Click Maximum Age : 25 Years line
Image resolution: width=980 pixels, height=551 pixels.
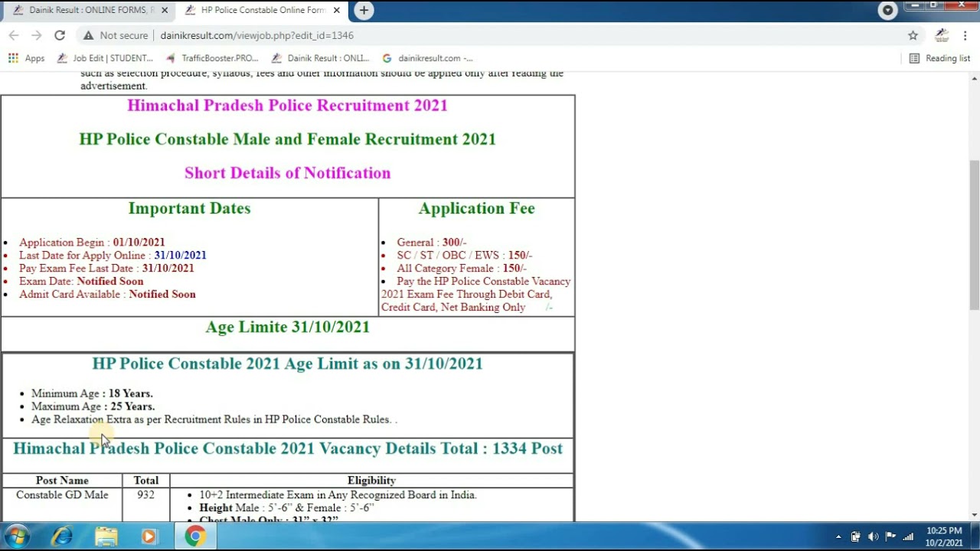[93, 406]
